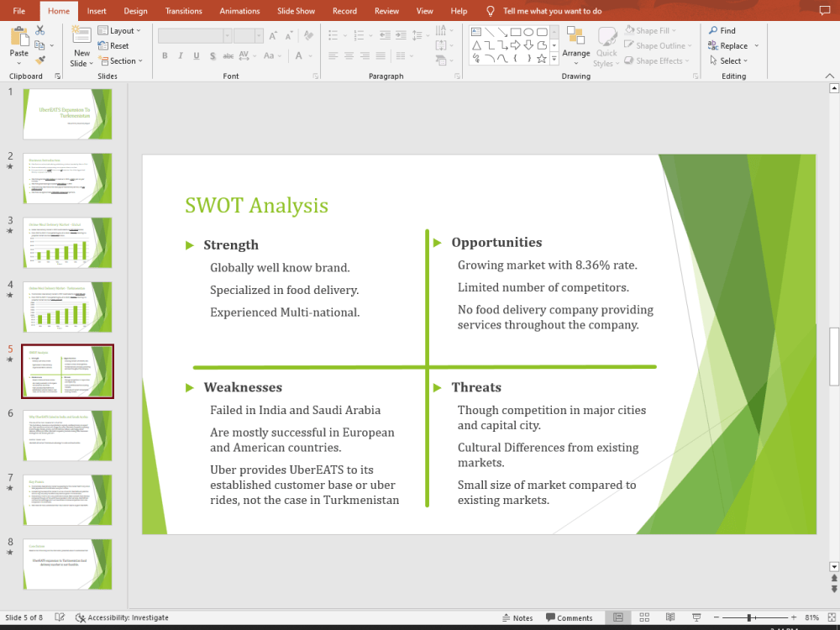This screenshot has height=630, width=840.
Task: Open the Notes pane
Action: pyautogui.click(x=517, y=617)
